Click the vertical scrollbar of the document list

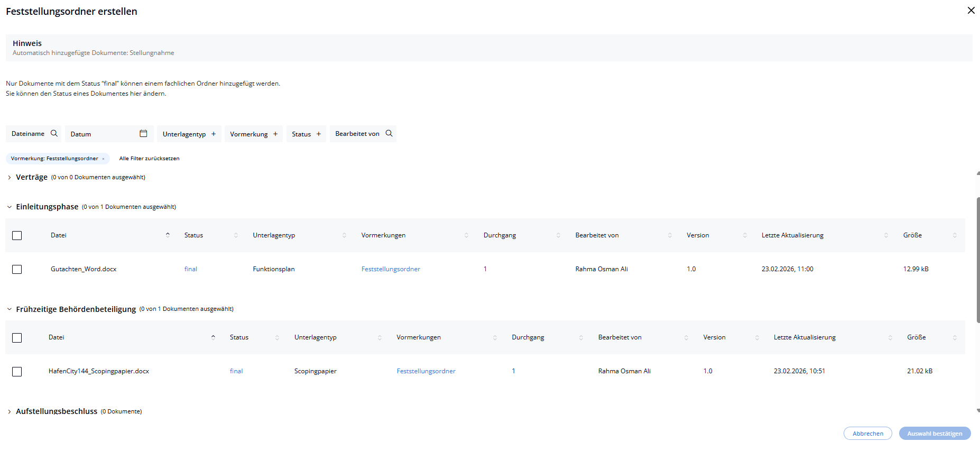tap(978, 259)
